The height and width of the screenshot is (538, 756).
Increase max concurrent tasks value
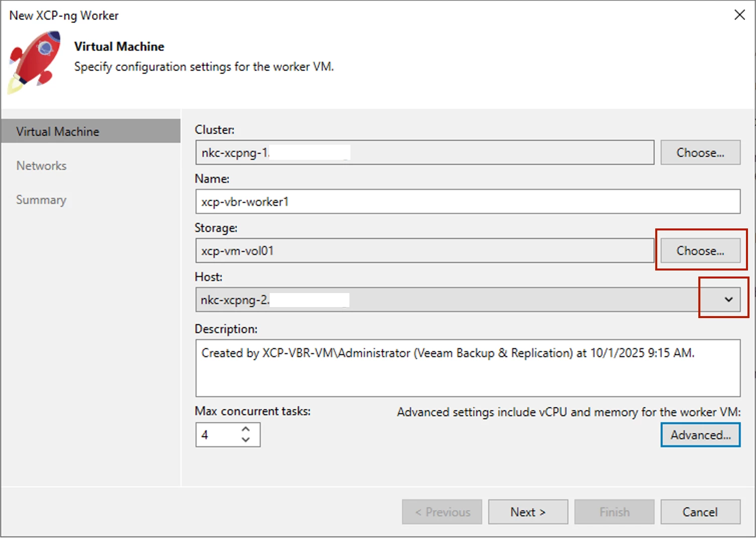tap(246, 429)
